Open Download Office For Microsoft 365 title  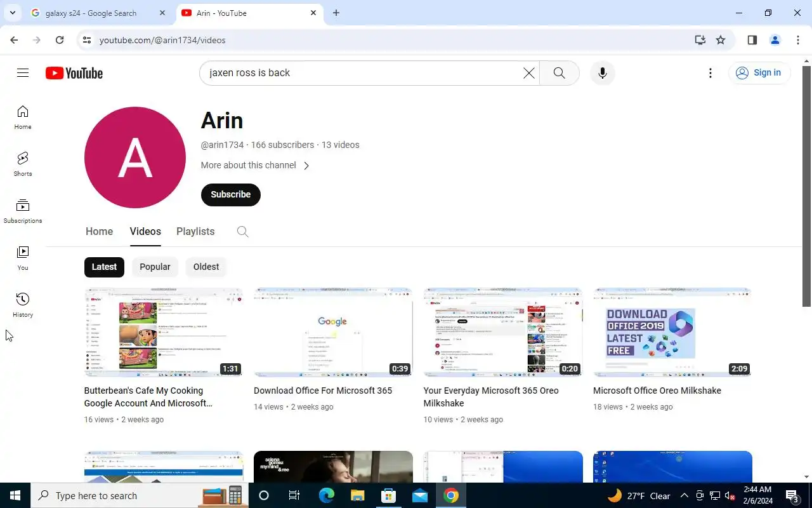tap(323, 391)
